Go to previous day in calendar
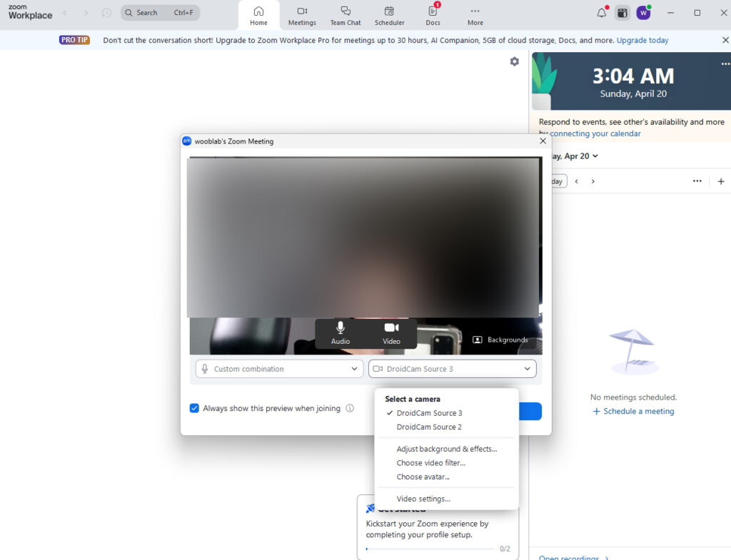The image size is (731, 560). [x=577, y=181]
